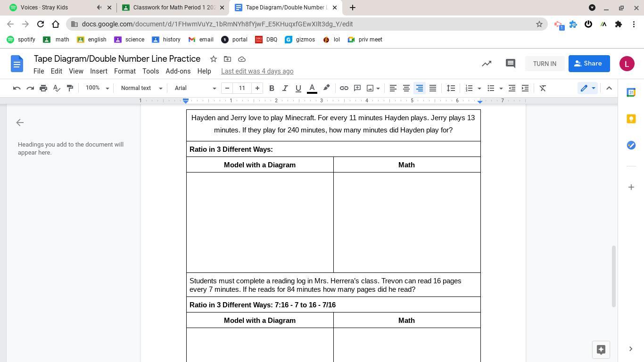Screen dimensions: 644x362
Task: Click the font size input field
Action: 242,88
